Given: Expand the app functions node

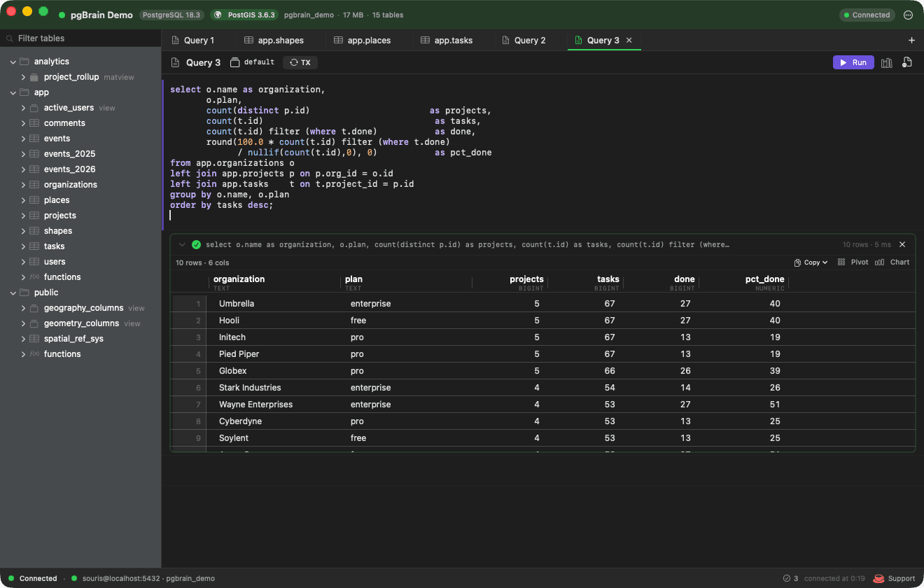Looking at the screenshot, I should click(x=23, y=277).
